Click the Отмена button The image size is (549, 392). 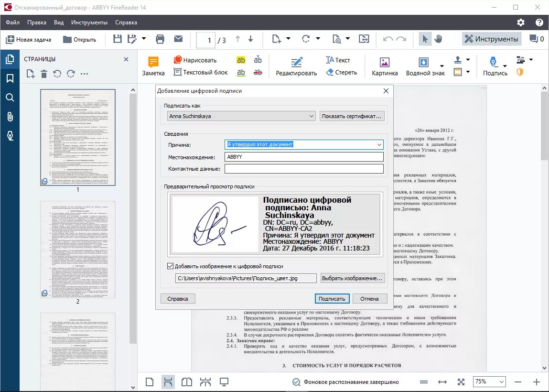click(369, 299)
